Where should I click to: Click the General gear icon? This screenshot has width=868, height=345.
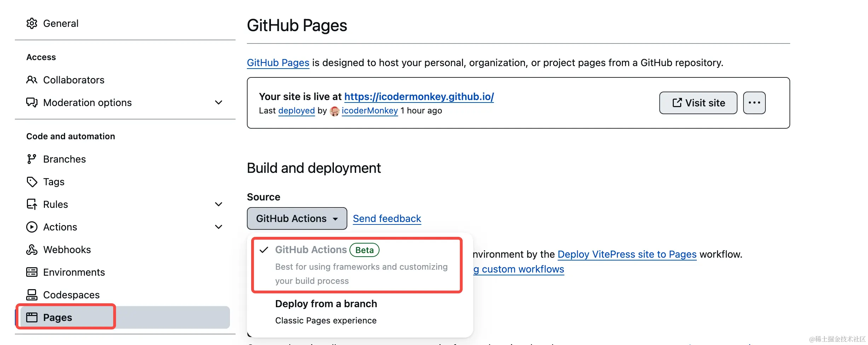(x=32, y=23)
